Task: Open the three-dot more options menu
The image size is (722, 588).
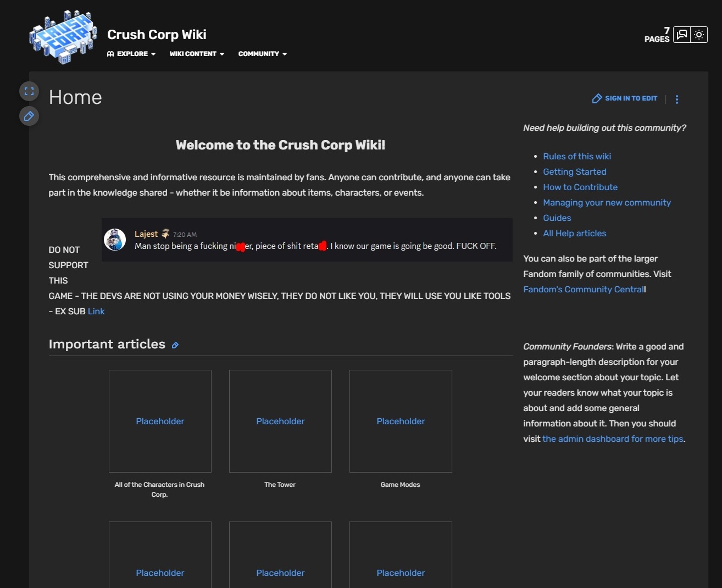Action: pyautogui.click(x=677, y=99)
